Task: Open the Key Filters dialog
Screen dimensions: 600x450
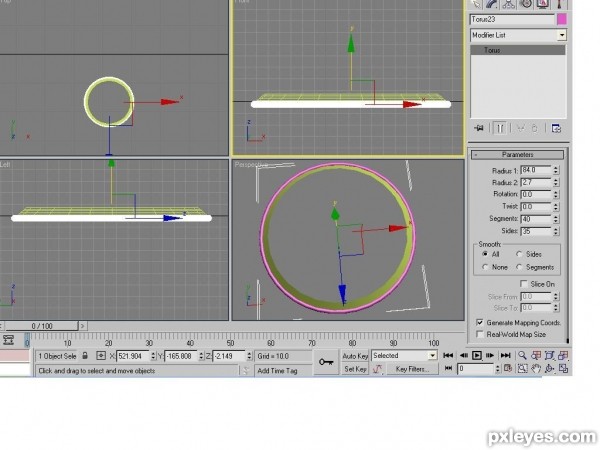Action: (412, 369)
